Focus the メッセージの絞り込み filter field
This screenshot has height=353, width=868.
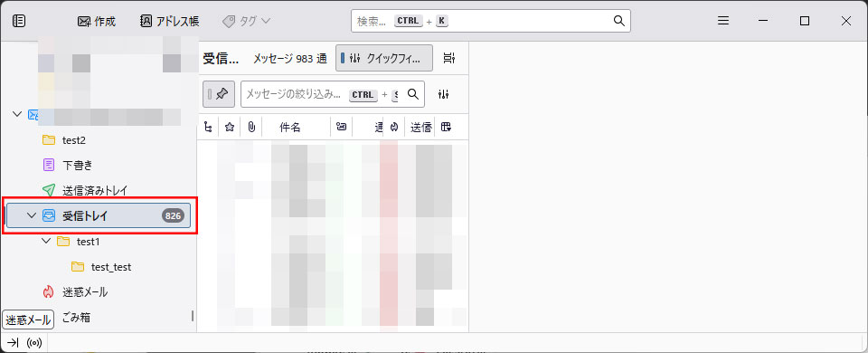pos(332,94)
